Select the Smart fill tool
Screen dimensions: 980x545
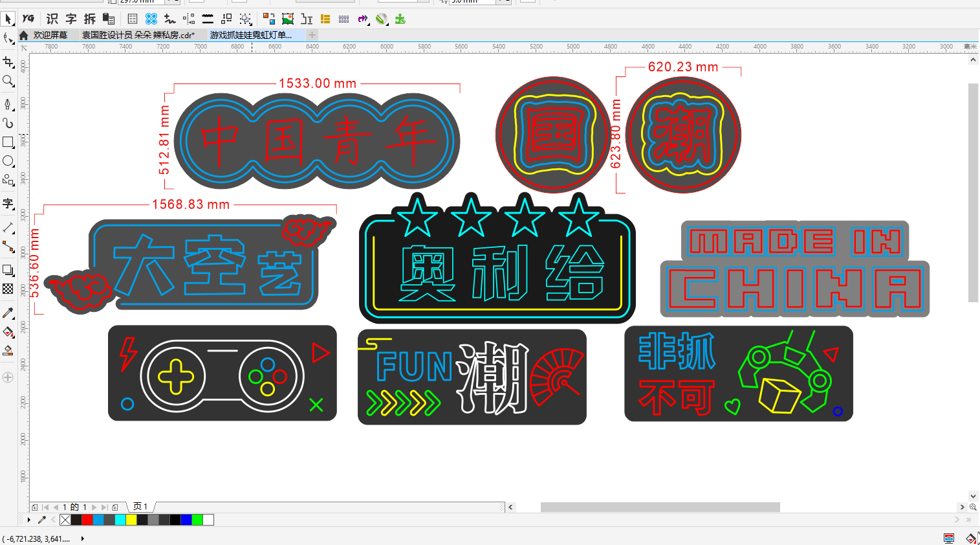(x=8, y=350)
